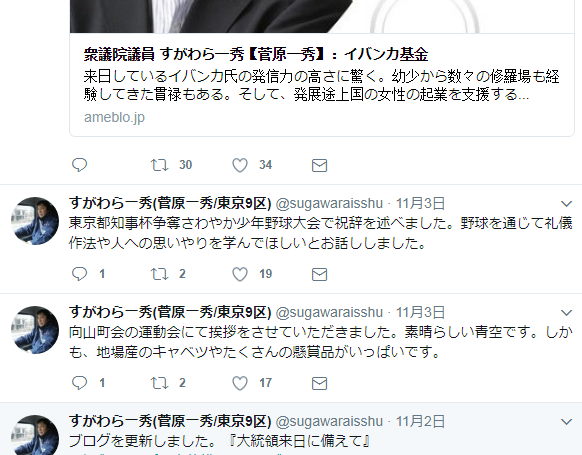
Task: Retweet the tweet with 30 retweets
Action: coord(160,165)
